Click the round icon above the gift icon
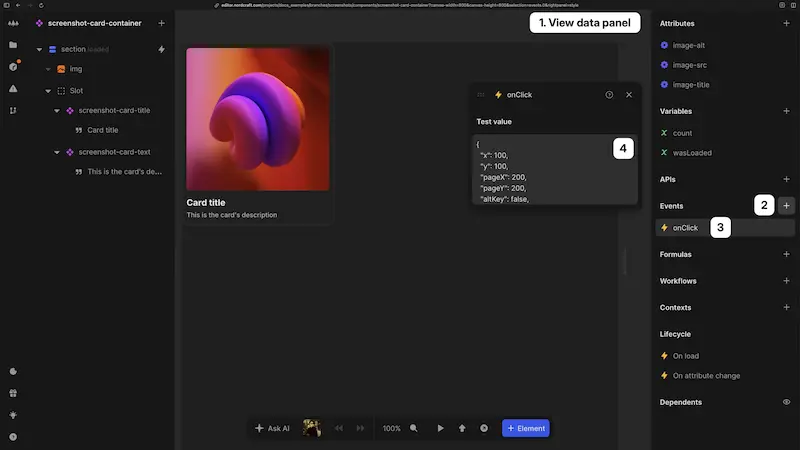This screenshot has height=450, width=800. tap(13, 371)
